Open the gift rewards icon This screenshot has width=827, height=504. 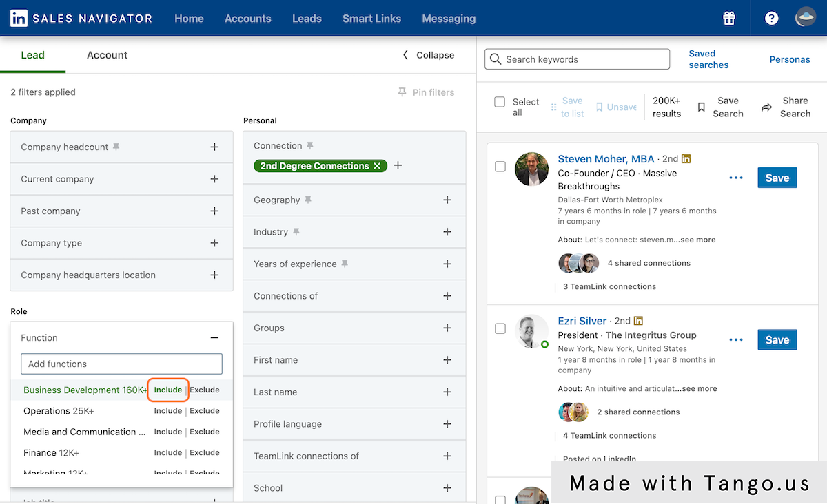729,19
